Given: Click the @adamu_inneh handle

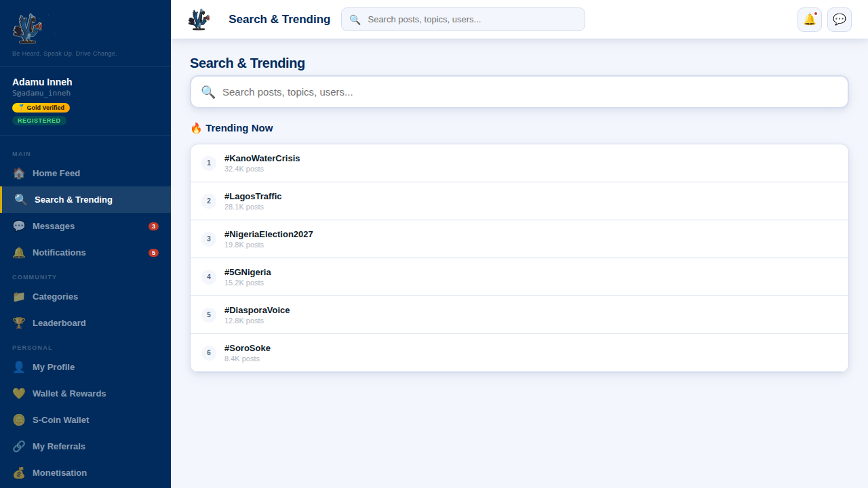Looking at the screenshot, I should (x=41, y=94).
